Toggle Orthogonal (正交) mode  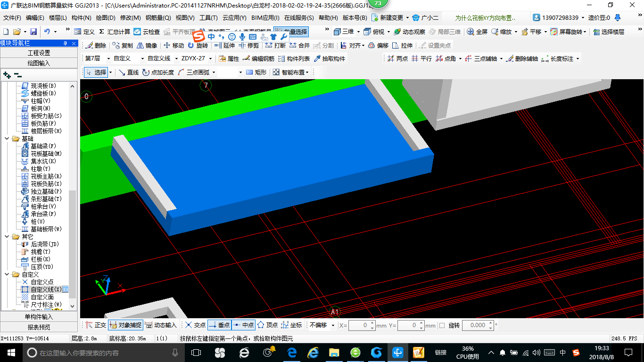point(96,325)
